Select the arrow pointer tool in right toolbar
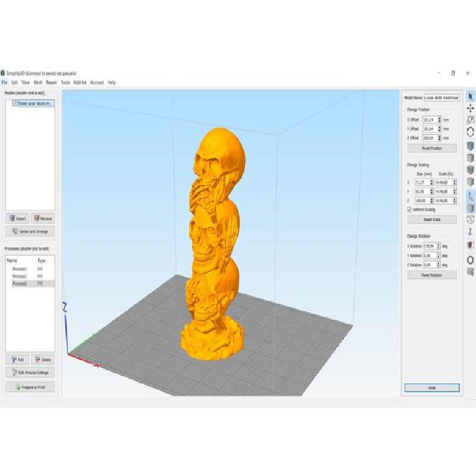The image size is (476, 476). pyautogui.click(x=470, y=96)
